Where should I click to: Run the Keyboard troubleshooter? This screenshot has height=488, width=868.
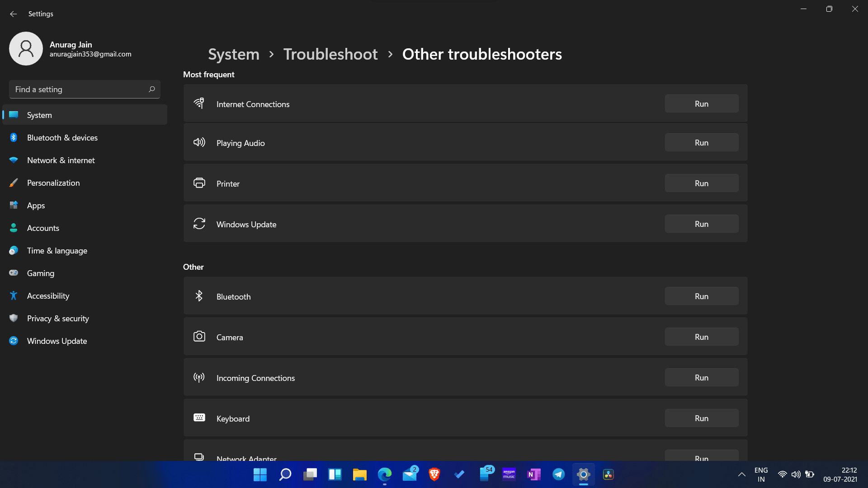point(701,418)
